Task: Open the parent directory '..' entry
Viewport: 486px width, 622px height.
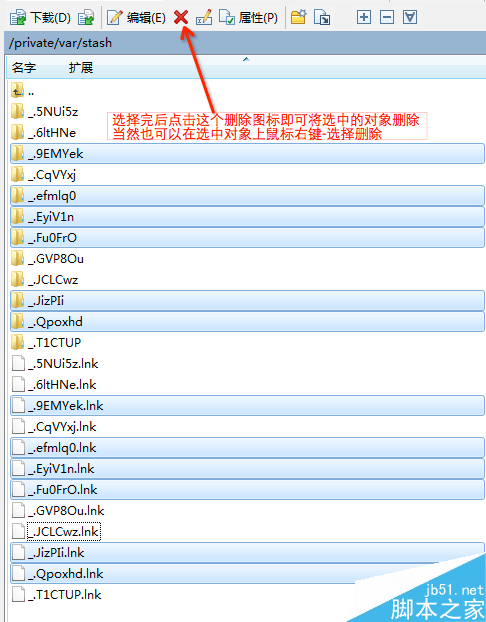Action: click(x=22, y=91)
